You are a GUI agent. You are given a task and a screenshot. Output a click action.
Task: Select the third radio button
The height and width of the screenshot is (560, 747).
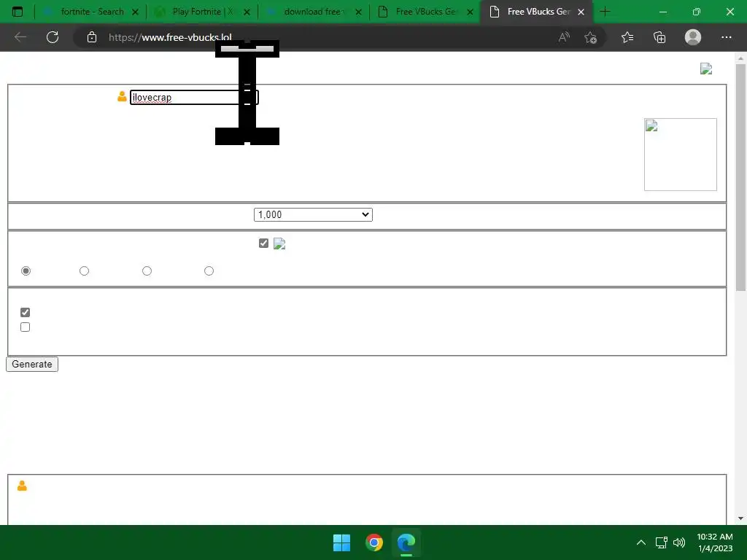pyautogui.click(x=147, y=271)
